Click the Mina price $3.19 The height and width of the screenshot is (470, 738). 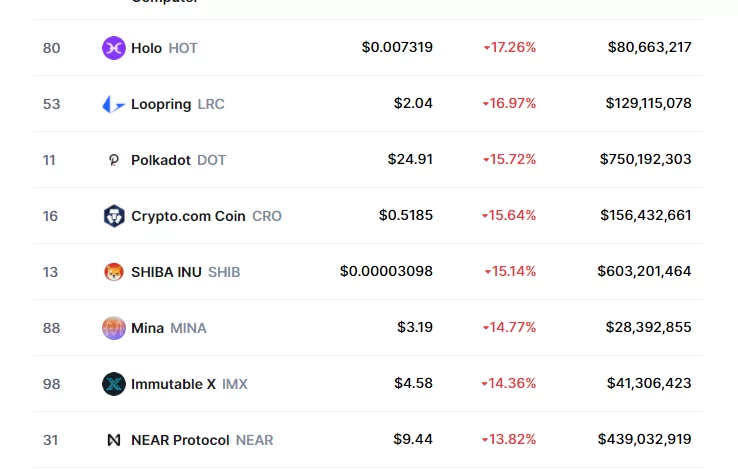click(x=415, y=328)
